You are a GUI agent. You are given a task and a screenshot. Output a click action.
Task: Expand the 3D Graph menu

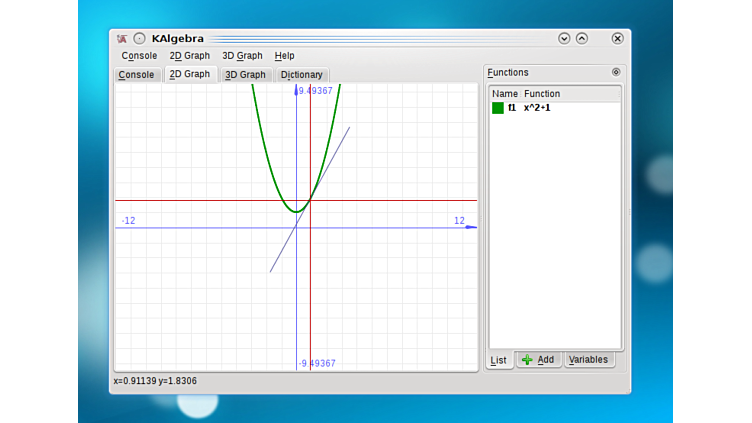point(242,56)
